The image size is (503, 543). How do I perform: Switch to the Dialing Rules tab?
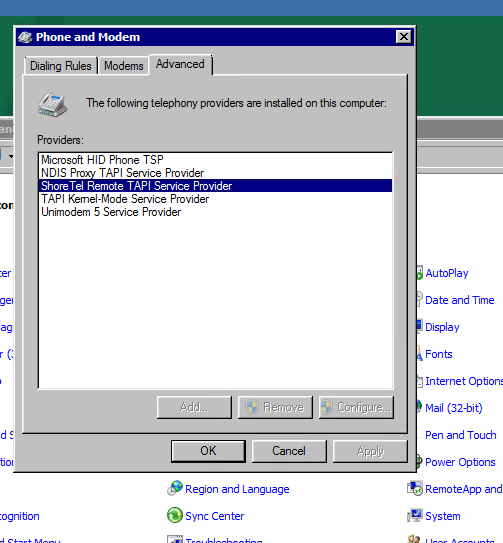(61, 65)
